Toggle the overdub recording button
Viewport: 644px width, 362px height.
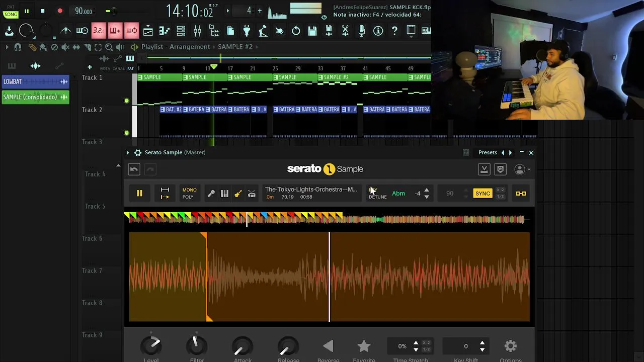pyautogui.click(x=115, y=31)
